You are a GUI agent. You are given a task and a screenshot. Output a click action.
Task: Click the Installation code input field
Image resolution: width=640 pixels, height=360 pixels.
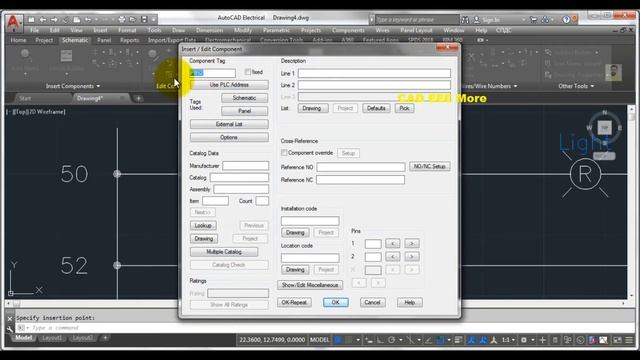click(x=310, y=221)
